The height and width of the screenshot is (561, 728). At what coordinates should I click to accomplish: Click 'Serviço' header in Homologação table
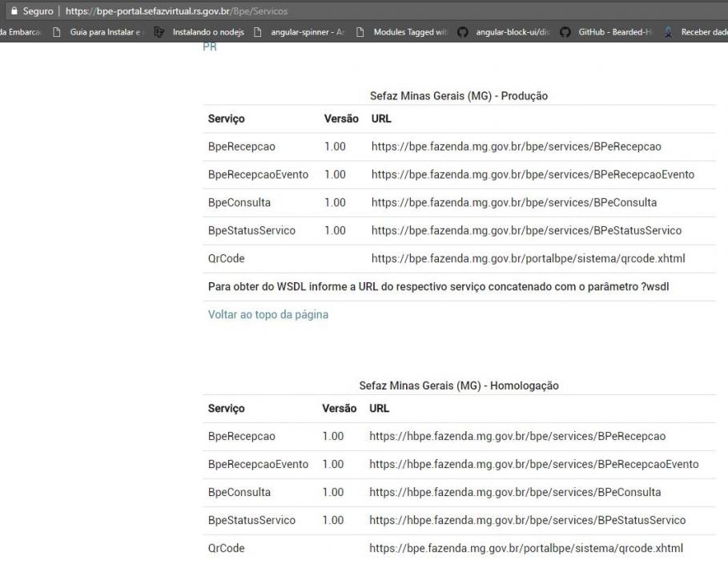tap(226, 409)
